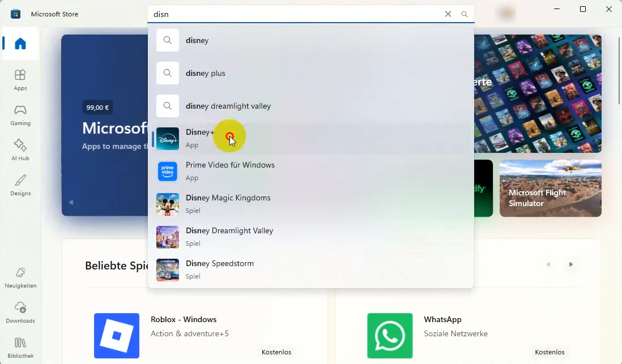Click the vertical scrollbar
The height and width of the screenshot is (364, 622).
(619, 71)
